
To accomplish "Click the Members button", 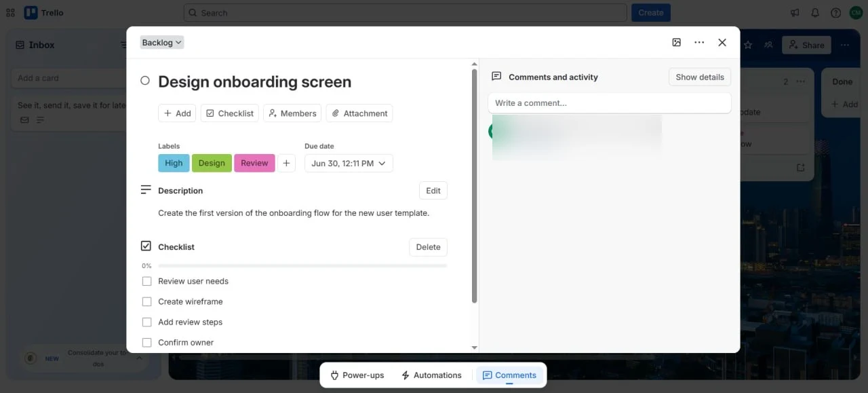I will [x=292, y=113].
